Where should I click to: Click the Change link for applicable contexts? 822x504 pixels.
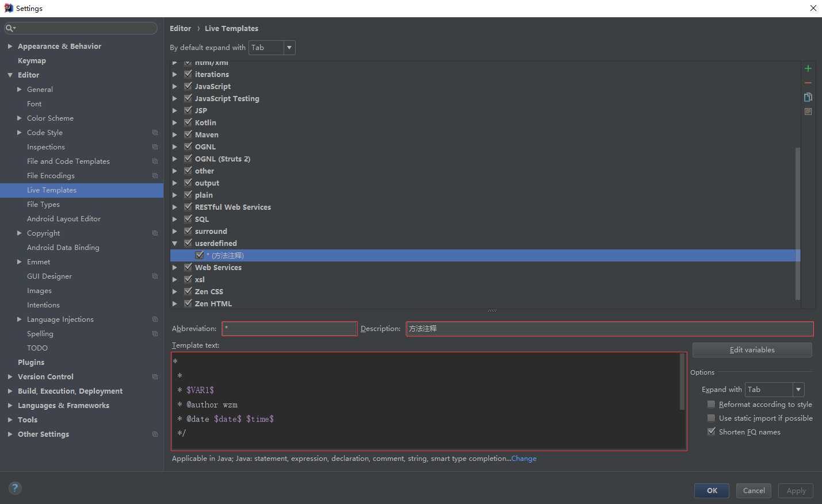click(524, 459)
